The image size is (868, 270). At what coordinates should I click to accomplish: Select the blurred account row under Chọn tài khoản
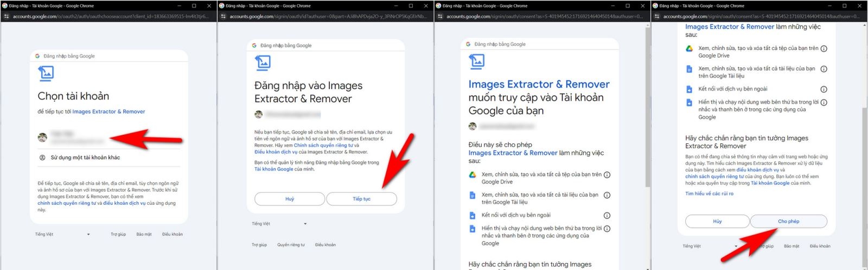[110, 137]
